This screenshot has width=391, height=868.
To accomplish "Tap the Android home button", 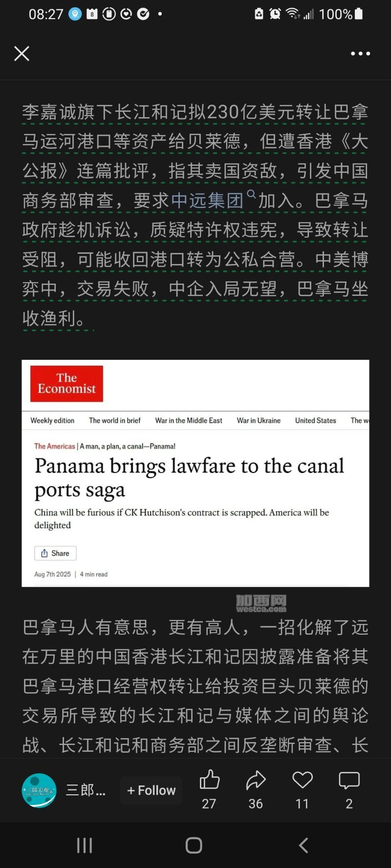I will click(194, 845).
